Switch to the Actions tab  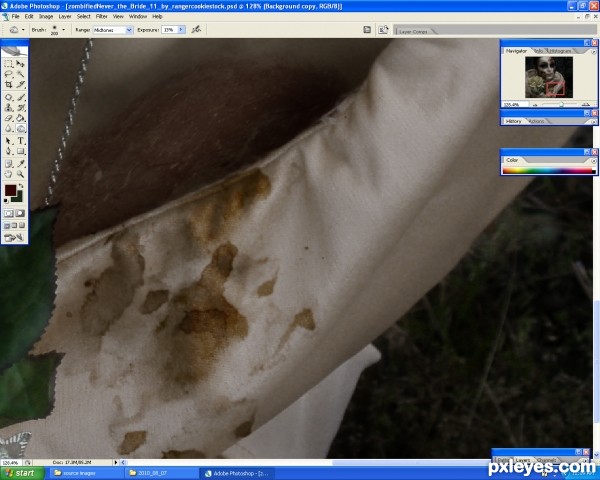[x=537, y=121]
